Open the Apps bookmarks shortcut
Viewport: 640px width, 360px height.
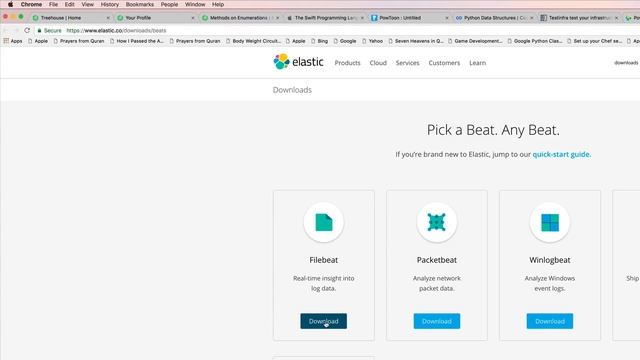(13, 41)
